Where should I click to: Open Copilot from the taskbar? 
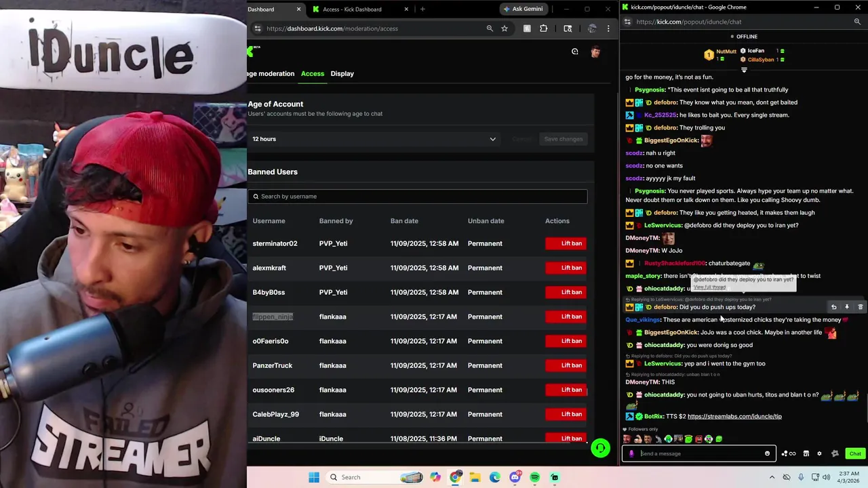tap(435, 477)
